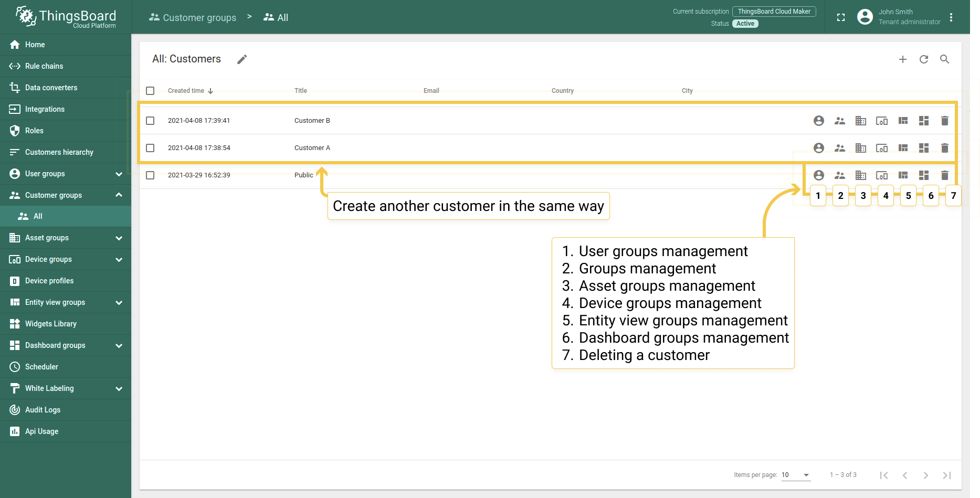Manage asset groups for Customer B
The width and height of the screenshot is (980, 498).
click(860, 121)
